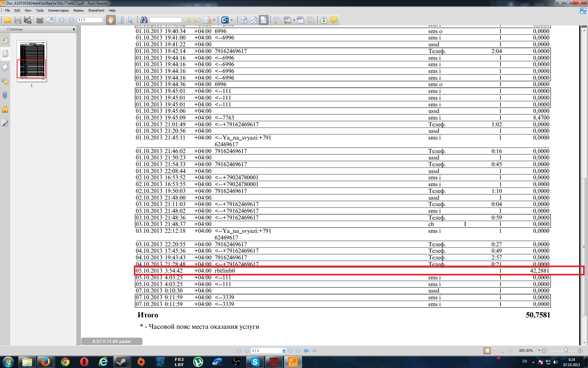Click the Open folder icon

click(8, 20)
